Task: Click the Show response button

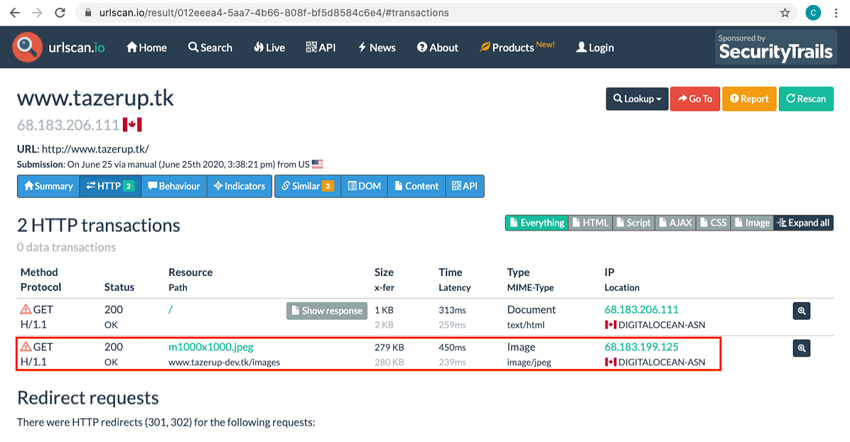Action: 327,311
